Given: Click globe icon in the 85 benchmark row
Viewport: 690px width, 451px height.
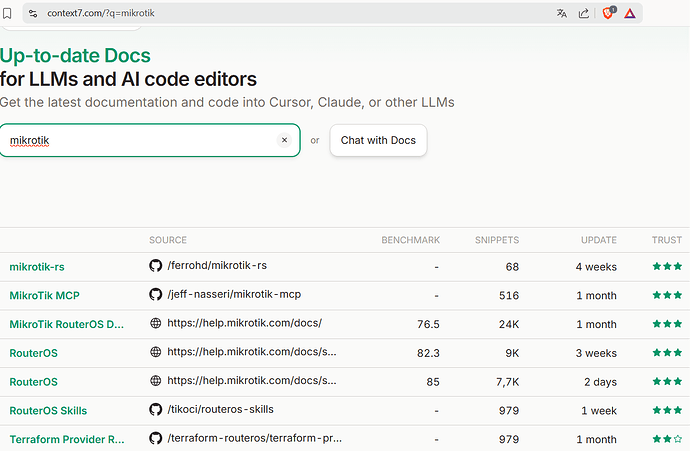Looking at the screenshot, I should click(x=155, y=381).
